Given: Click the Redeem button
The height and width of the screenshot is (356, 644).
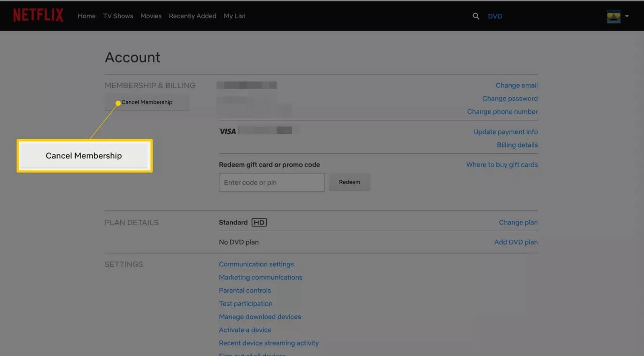Looking at the screenshot, I should [349, 182].
